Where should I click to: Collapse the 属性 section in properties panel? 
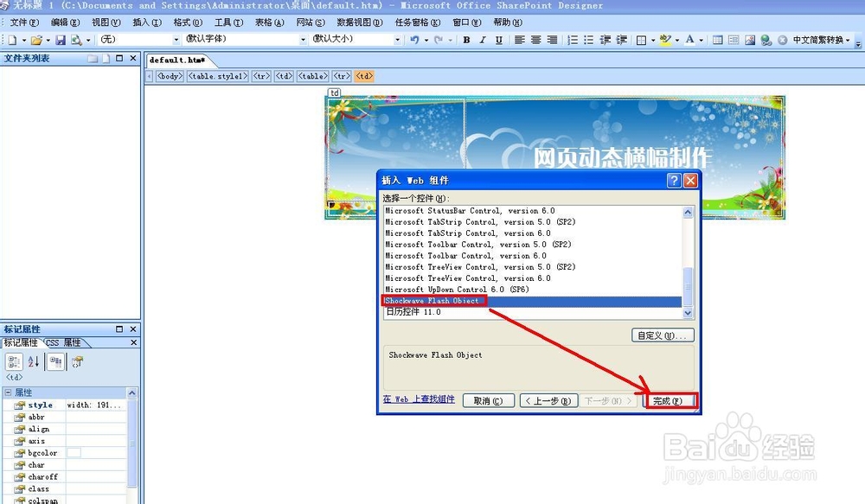[10, 392]
